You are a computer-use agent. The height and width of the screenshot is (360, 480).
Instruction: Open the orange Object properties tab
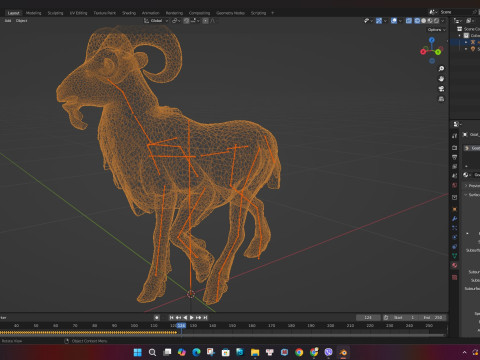coord(455,209)
